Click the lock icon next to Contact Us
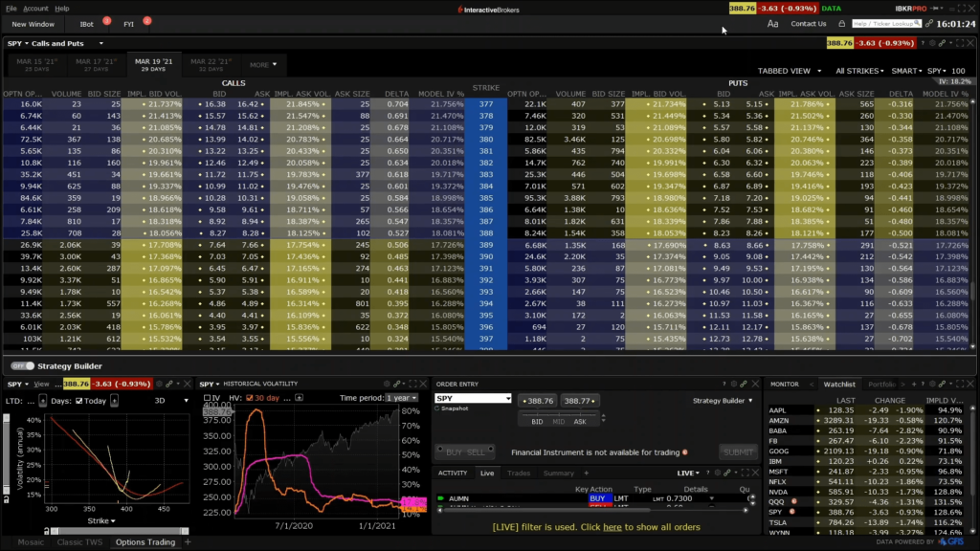This screenshot has width=980, height=551. (841, 23)
